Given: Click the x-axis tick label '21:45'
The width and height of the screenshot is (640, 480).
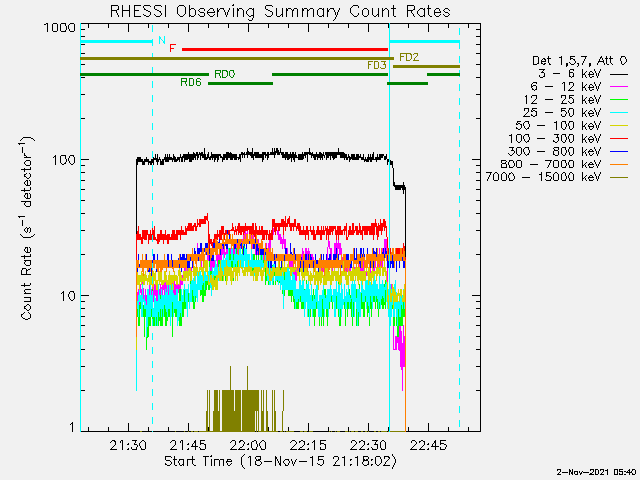Looking at the screenshot, I should [x=188, y=445].
